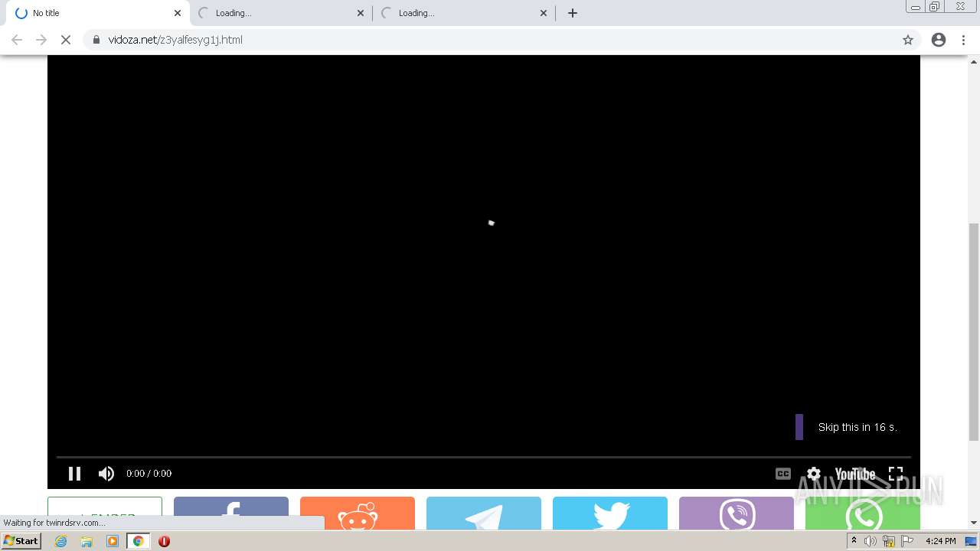Switch to third Loading tab
The image size is (980, 551).
(x=462, y=13)
